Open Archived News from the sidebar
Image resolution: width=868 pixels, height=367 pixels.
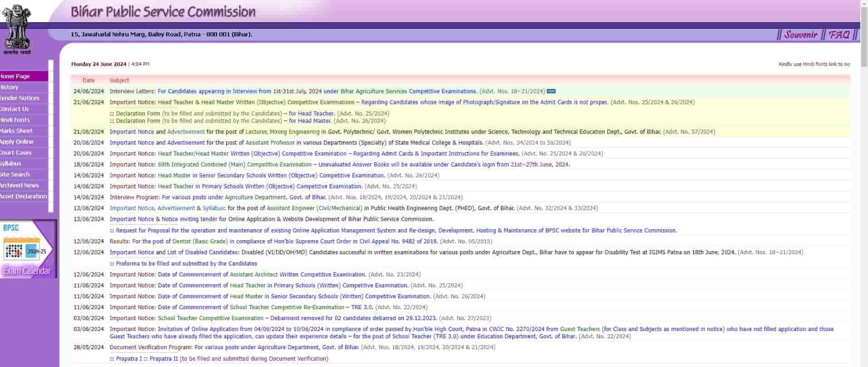click(19, 186)
